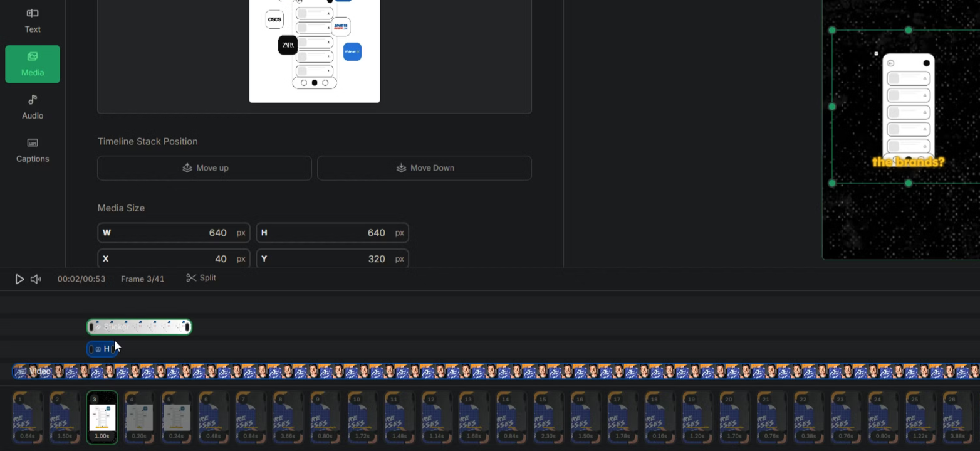
Task: Click the Split scissors tool
Action: point(201,278)
